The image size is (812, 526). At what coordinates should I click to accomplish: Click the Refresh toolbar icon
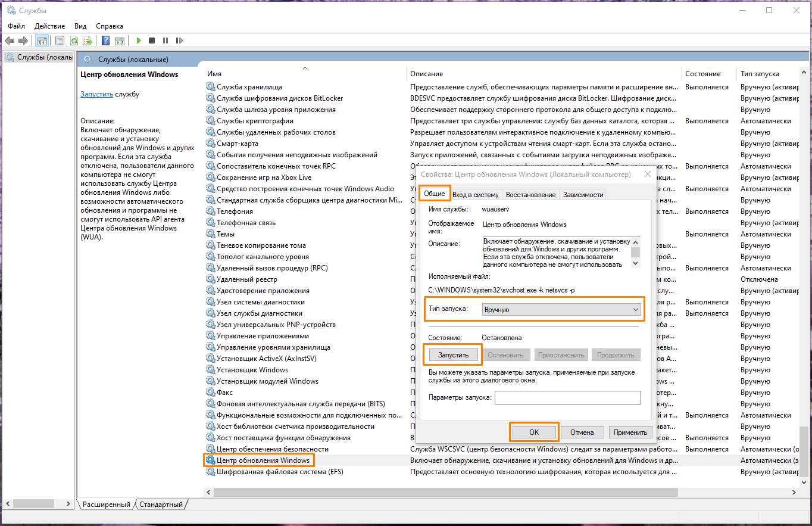pyautogui.click(x=74, y=41)
